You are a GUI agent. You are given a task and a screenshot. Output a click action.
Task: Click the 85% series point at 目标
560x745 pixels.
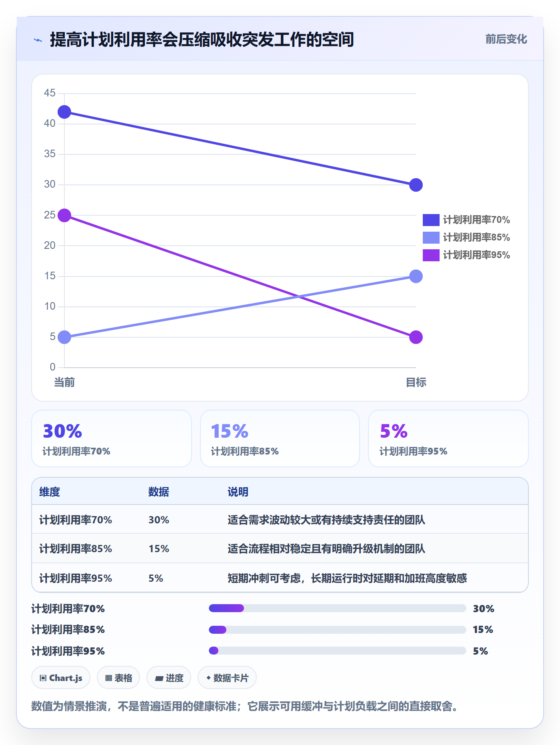pyautogui.click(x=416, y=276)
